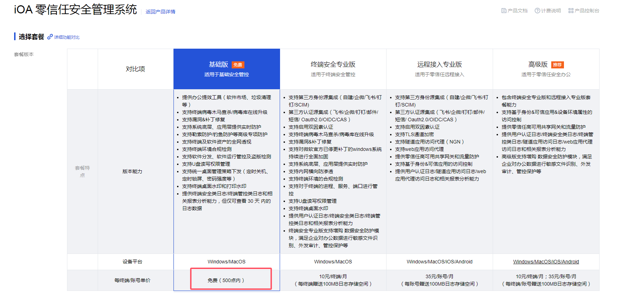Click the chain link icon beside 详细功能对比
The width and height of the screenshot is (644, 299).
50,37
